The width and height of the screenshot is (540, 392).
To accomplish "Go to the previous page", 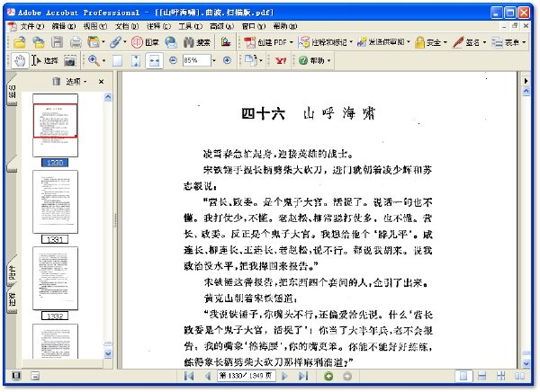I will [x=208, y=376].
